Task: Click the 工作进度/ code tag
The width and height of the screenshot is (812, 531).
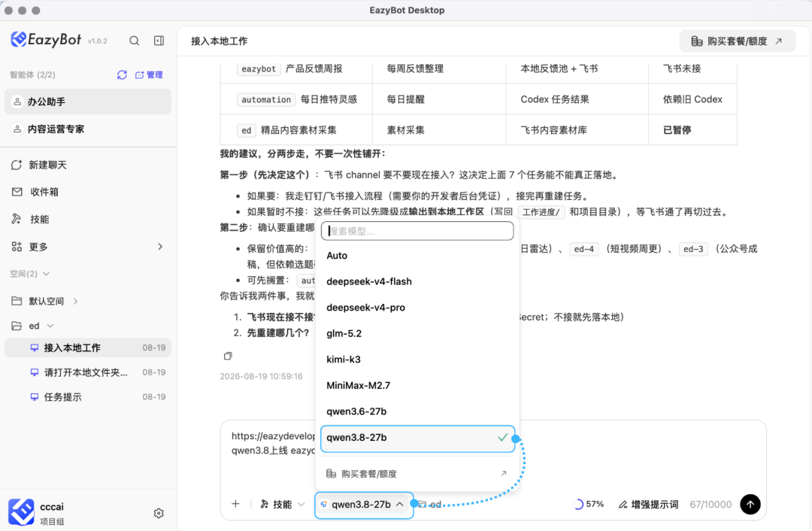Action: click(x=541, y=212)
